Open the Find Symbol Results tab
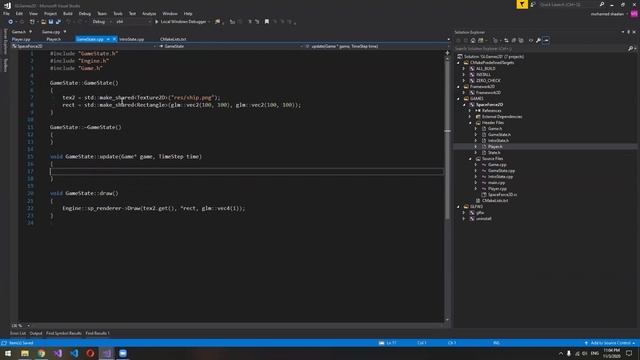Screen dimensions: 640x360 (x=64, y=333)
